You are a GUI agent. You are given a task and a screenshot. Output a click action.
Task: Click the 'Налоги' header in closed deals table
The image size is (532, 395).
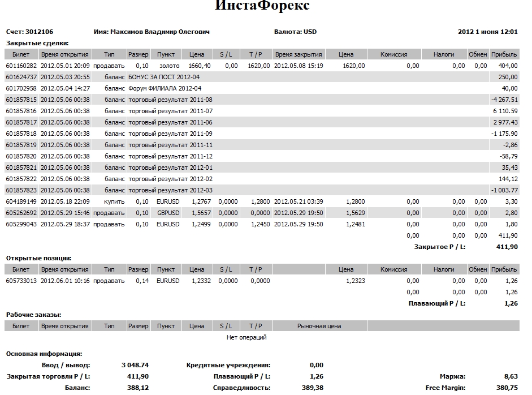click(x=444, y=54)
